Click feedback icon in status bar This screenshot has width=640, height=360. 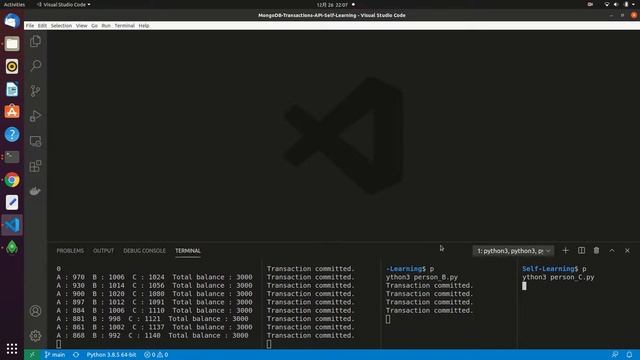coord(615,355)
